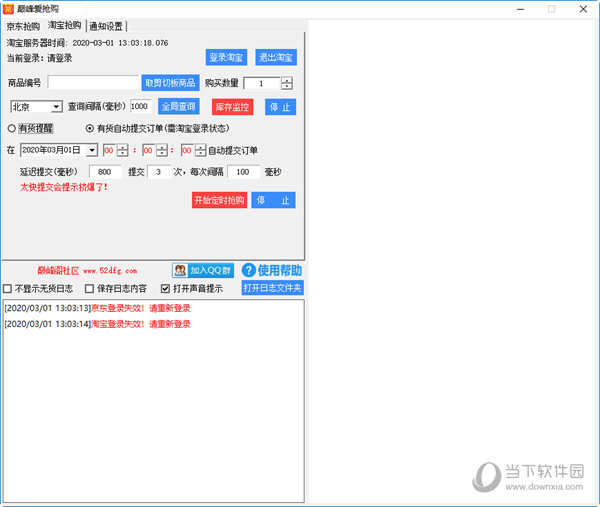Decrease 购买数量 with the down arrow
Image resolution: width=600 pixels, height=507 pixels.
tap(287, 86)
